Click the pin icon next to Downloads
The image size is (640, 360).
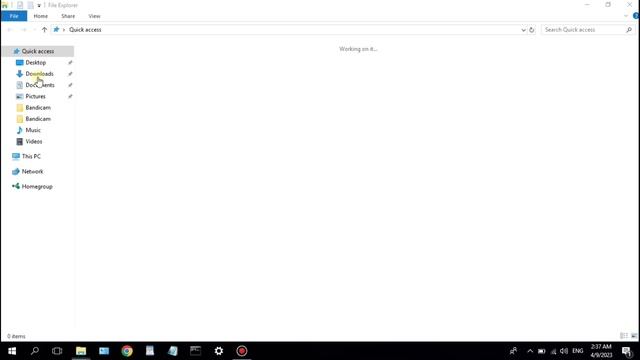(x=70, y=74)
